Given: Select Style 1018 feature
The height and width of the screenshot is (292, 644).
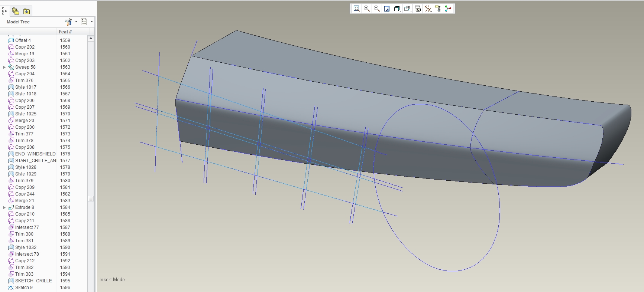Looking at the screenshot, I should coord(26,94).
